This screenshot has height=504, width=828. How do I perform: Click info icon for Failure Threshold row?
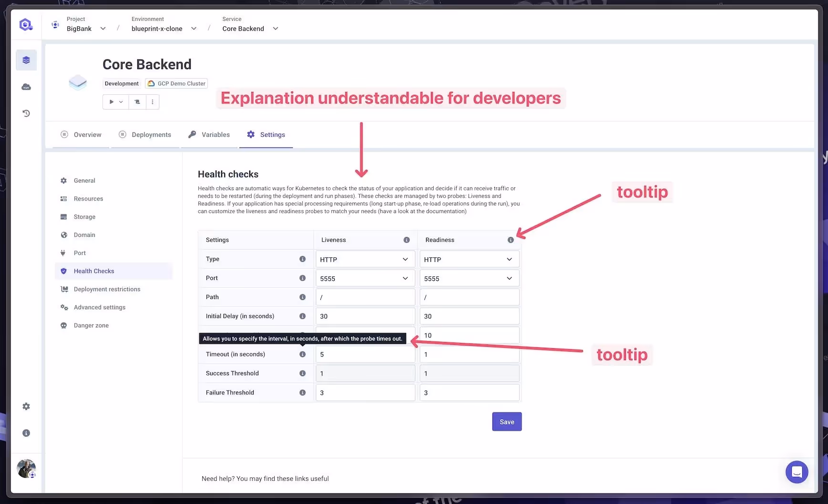point(302,393)
